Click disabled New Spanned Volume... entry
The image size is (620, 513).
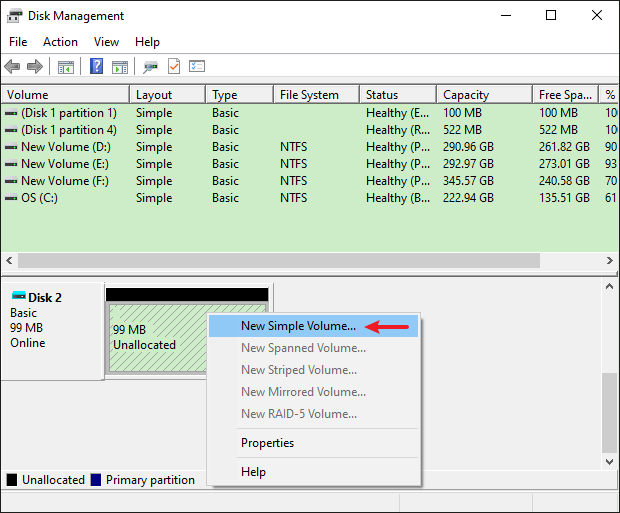tap(313, 348)
